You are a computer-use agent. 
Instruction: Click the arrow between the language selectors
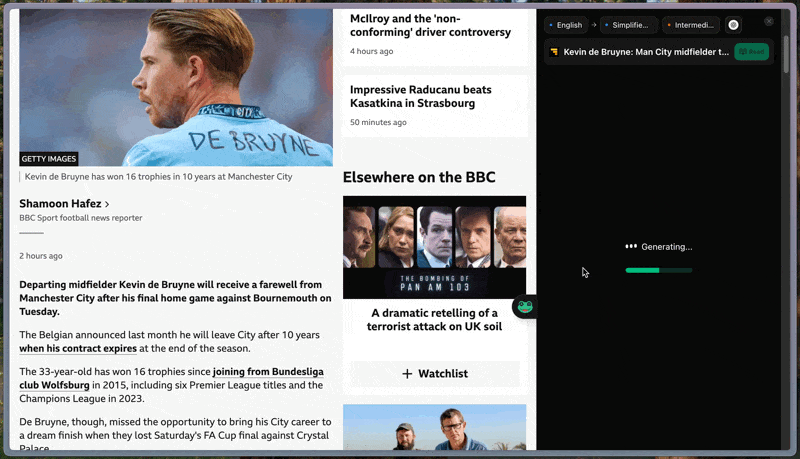594,24
